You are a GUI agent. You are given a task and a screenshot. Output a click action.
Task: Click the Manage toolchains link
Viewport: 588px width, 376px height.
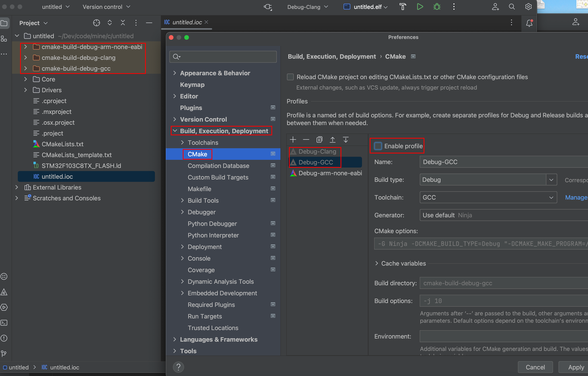coord(576,197)
